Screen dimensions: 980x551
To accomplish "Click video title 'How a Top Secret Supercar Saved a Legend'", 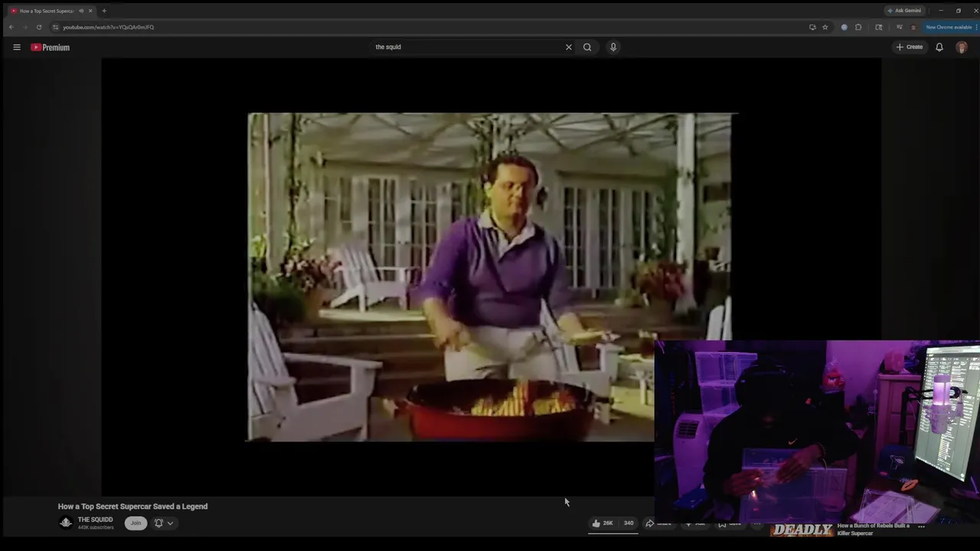I will 132,507.
